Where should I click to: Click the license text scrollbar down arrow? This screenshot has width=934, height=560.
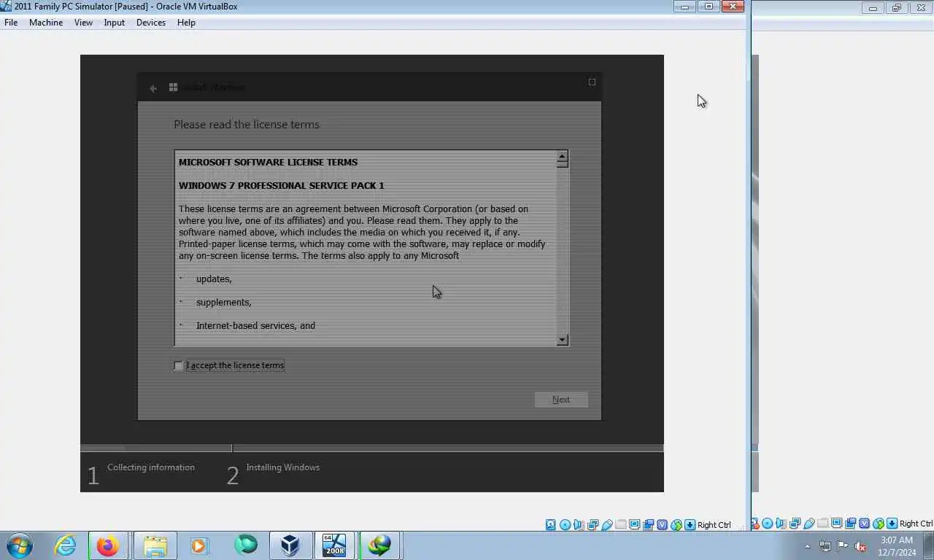562,340
